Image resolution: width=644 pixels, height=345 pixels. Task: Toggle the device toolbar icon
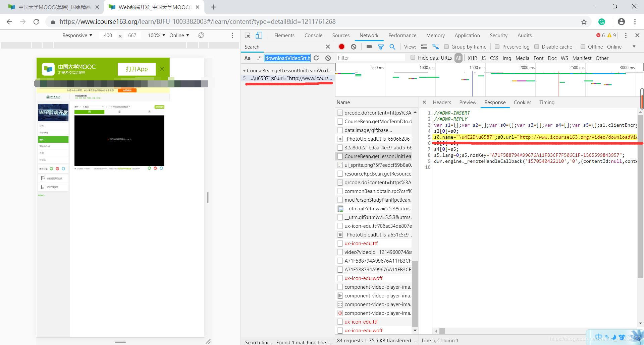click(x=259, y=36)
